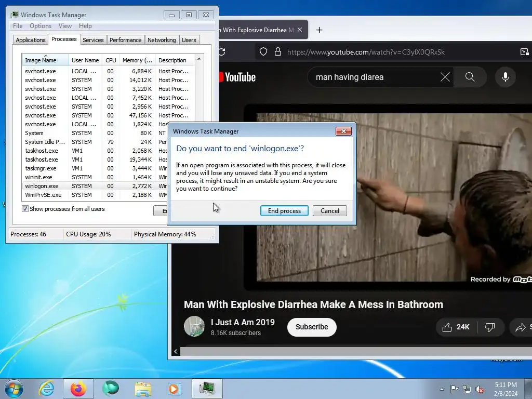Open the Performance tab
Screen dimensions: 532x399
tap(125, 40)
